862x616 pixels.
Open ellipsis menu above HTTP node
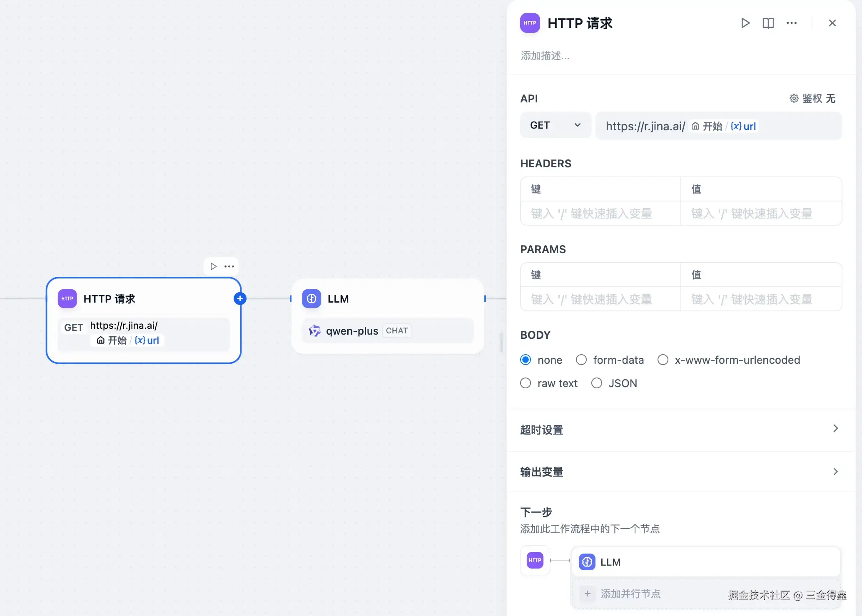point(229,266)
